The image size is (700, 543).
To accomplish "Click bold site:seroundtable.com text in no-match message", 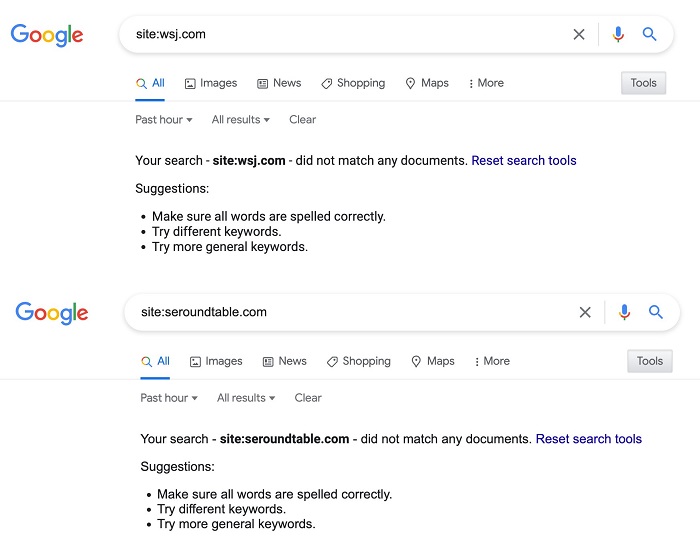I will click(x=284, y=439).
